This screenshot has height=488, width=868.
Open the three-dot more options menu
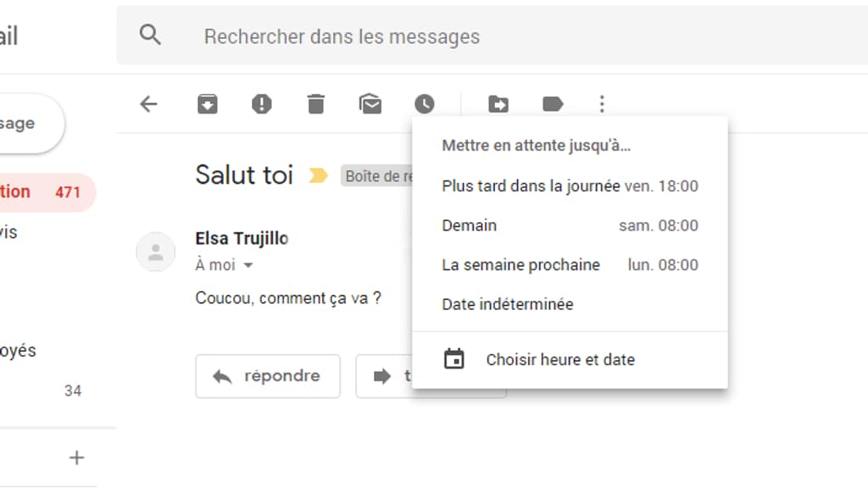(602, 104)
